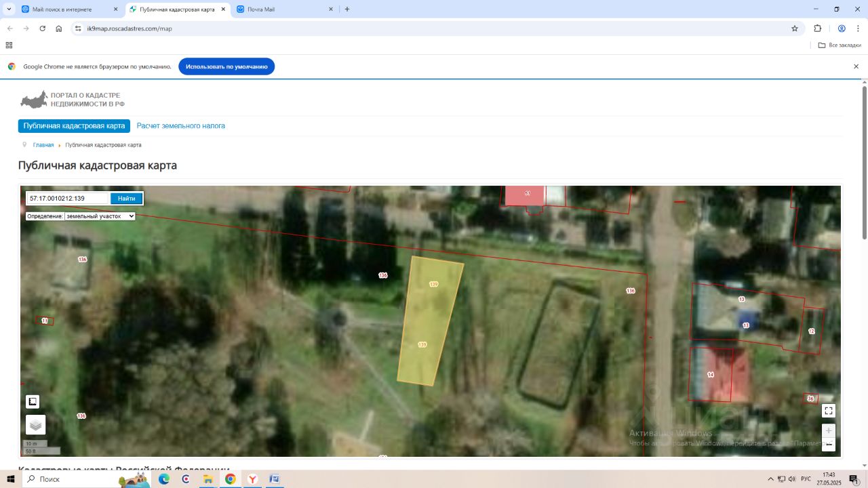Switch to the Почта Mail tab

click(x=285, y=9)
